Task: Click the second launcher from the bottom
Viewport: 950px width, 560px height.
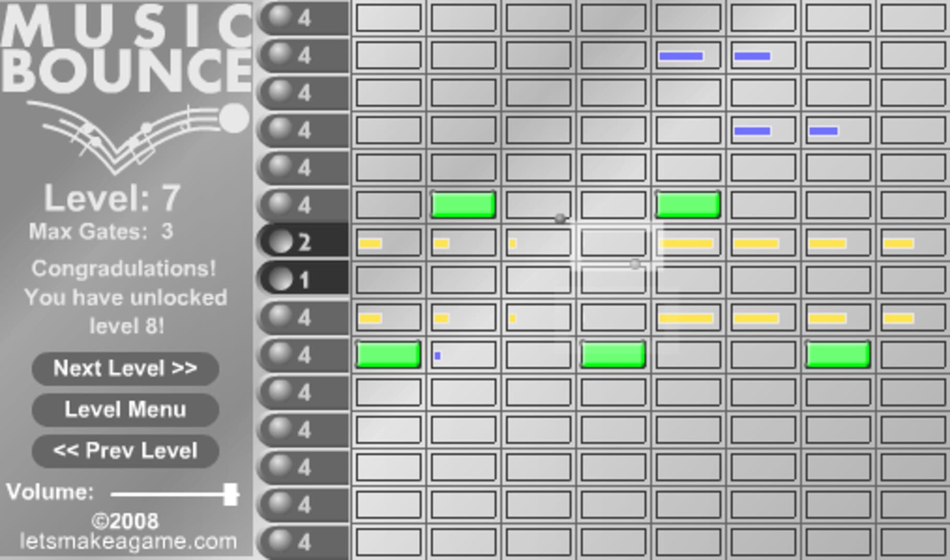Action: point(303,504)
